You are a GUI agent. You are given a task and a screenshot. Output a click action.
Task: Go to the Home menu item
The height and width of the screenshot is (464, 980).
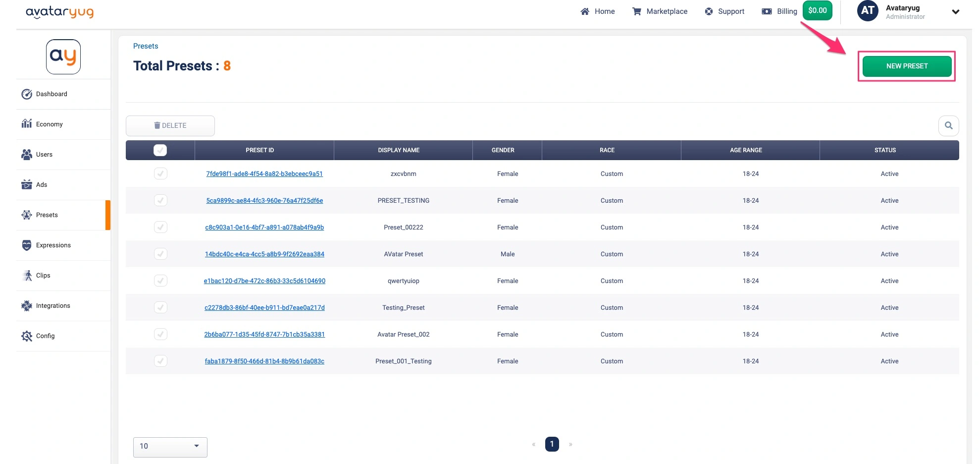point(598,11)
